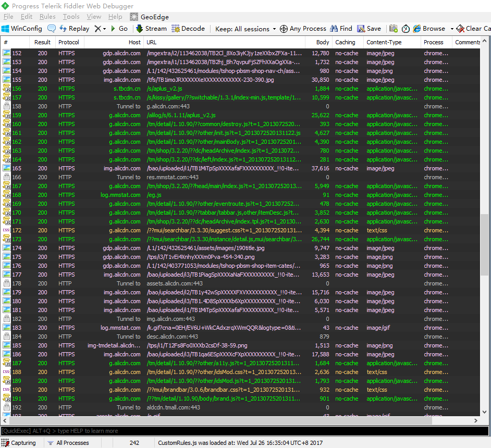The width and height of the screenshot is (491, 448).
Task: Click the Find binoculars button
Action: coord(341,29)
